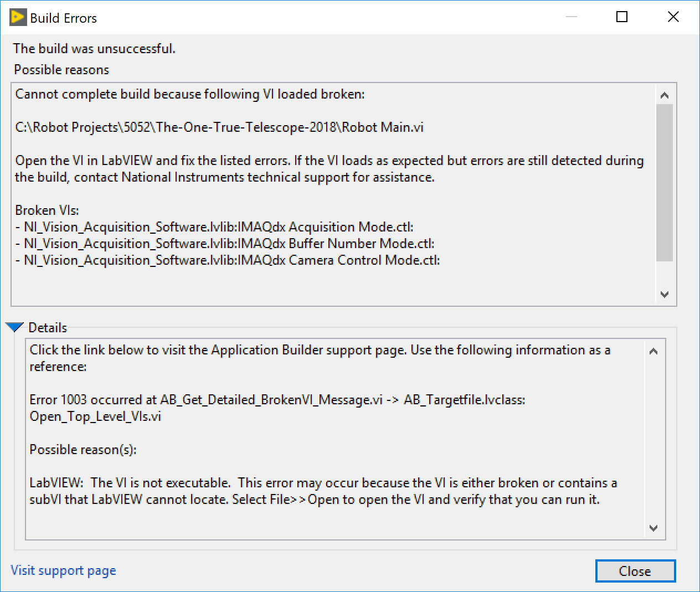Click the up arrow of the Details scrollbar
The height and width of the screenshot is (592, 700).
click(653, 351)
